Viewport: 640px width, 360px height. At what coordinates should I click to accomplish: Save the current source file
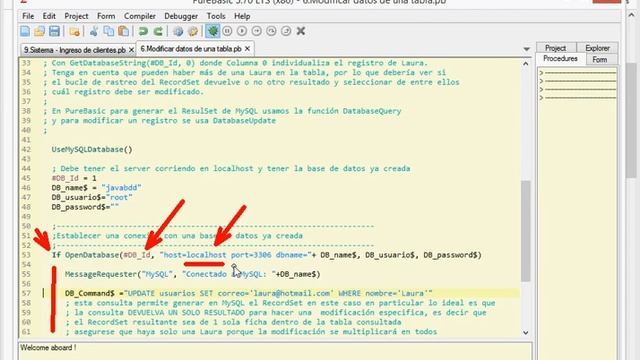tap(54, 31)
